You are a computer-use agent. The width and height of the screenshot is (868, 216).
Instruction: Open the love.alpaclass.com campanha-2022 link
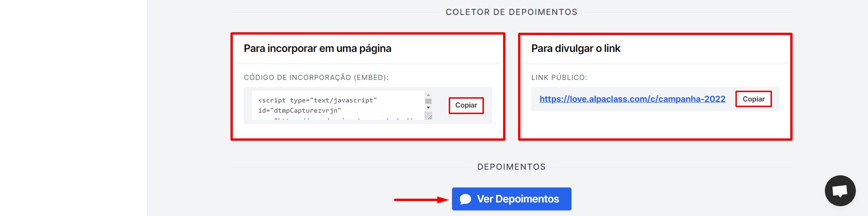coord(632,99)
